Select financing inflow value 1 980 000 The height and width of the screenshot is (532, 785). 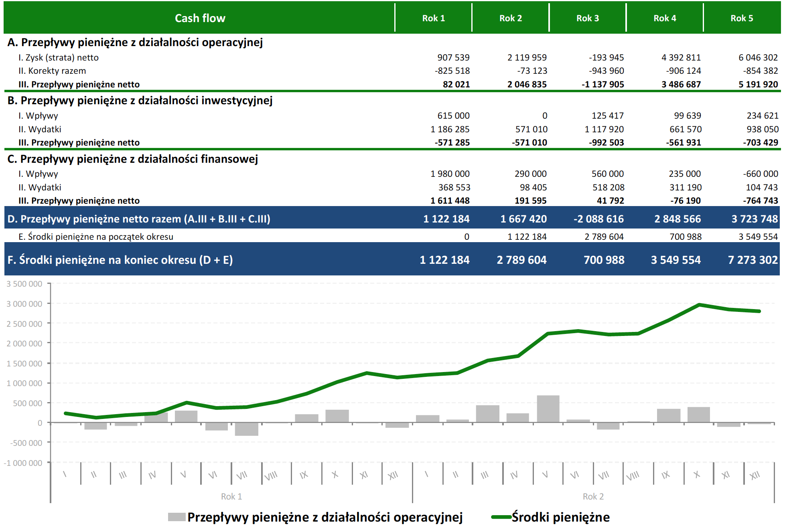click(x=450, y=174)
